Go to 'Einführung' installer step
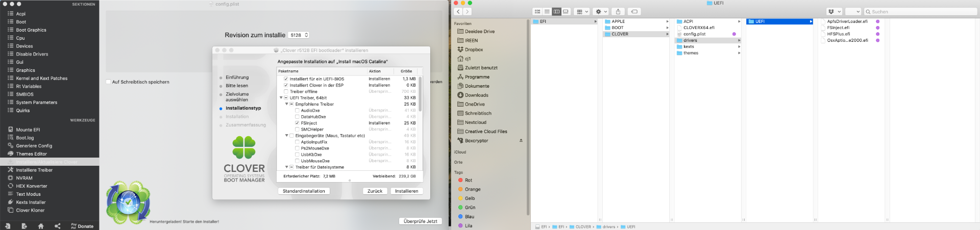 pyautogui.click(x=237, y=78)
